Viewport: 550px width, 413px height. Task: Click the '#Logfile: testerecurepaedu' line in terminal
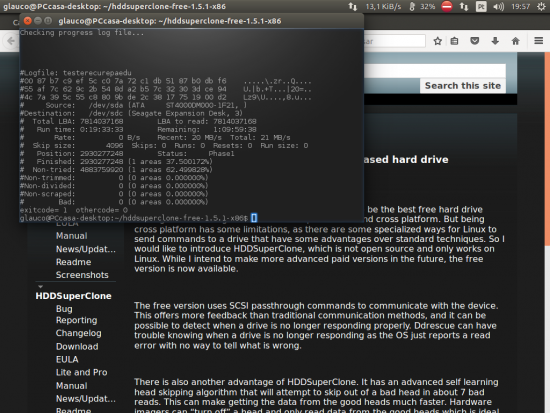[76, 73]
